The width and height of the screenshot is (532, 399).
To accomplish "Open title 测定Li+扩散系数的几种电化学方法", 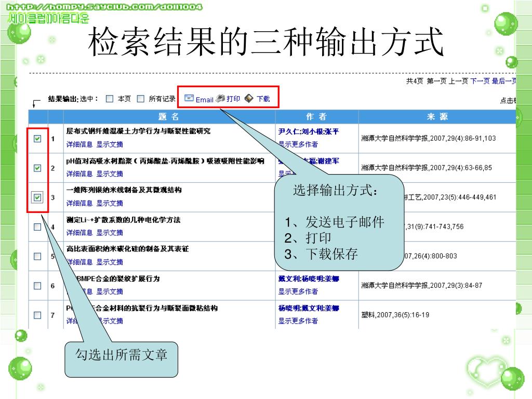I will (x=124, y=220).
